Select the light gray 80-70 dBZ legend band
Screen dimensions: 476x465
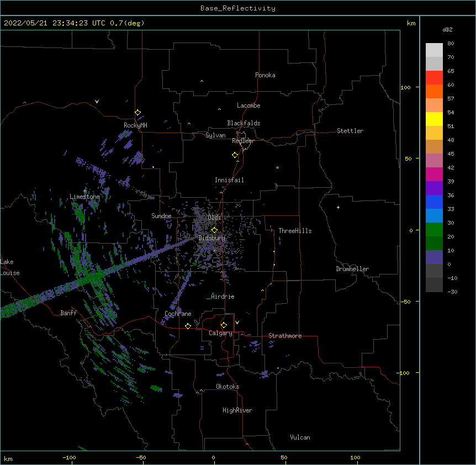434,50
